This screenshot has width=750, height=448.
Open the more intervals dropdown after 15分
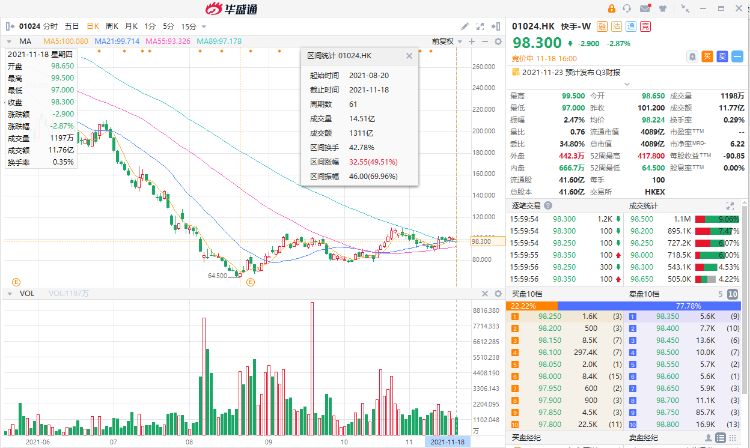click(204, 27)
